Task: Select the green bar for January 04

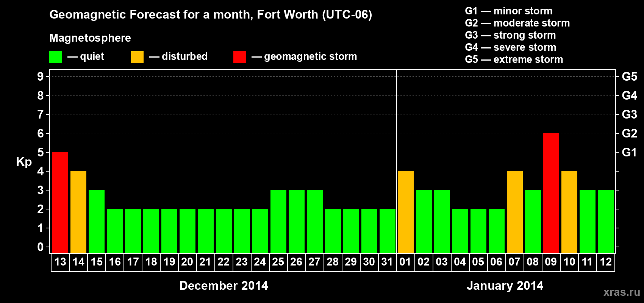Action: coord(460,231)
